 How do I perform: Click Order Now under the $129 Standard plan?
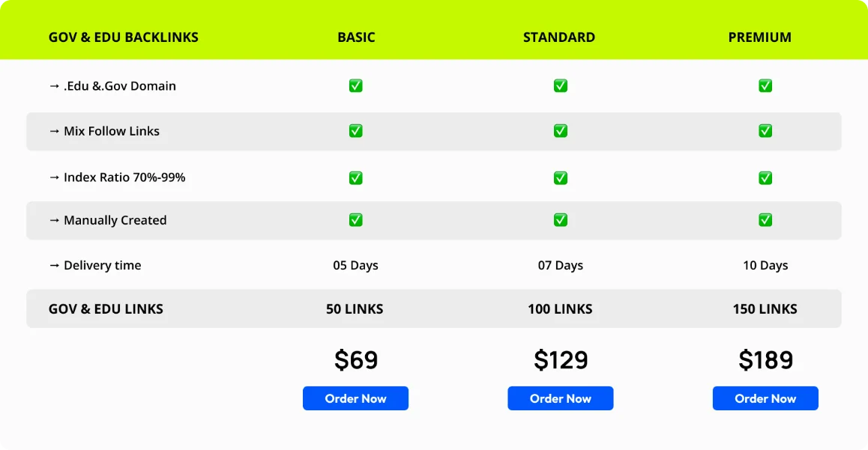pyautogui.click(x=560, y=398)
